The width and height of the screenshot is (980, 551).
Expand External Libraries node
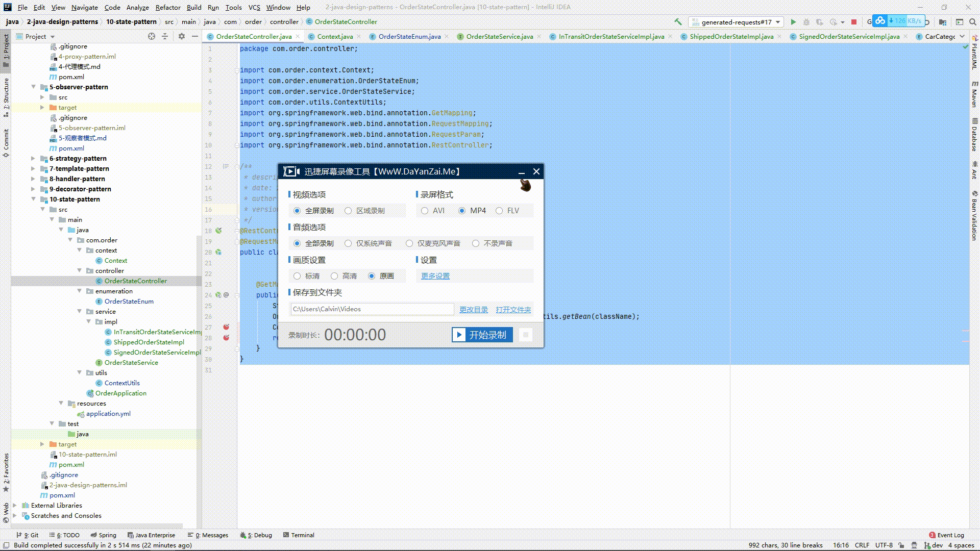(15, 505)
